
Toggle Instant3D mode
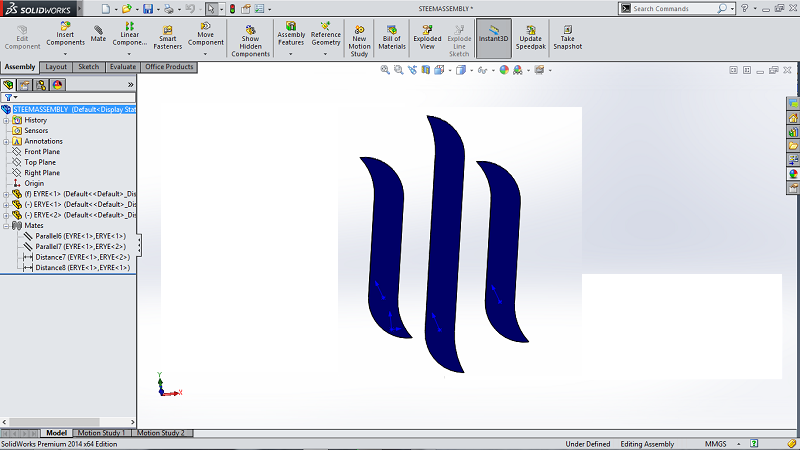click(493, 38)
